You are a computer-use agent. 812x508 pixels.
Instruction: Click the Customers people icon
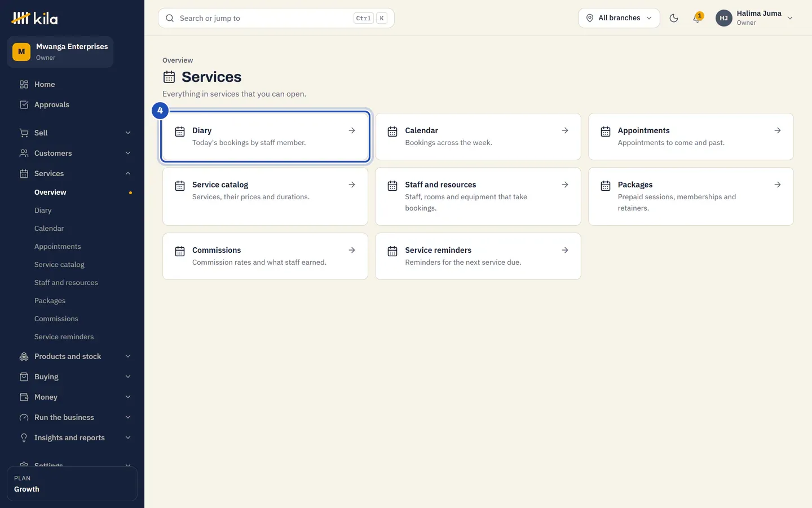click(x=24, y=153)
